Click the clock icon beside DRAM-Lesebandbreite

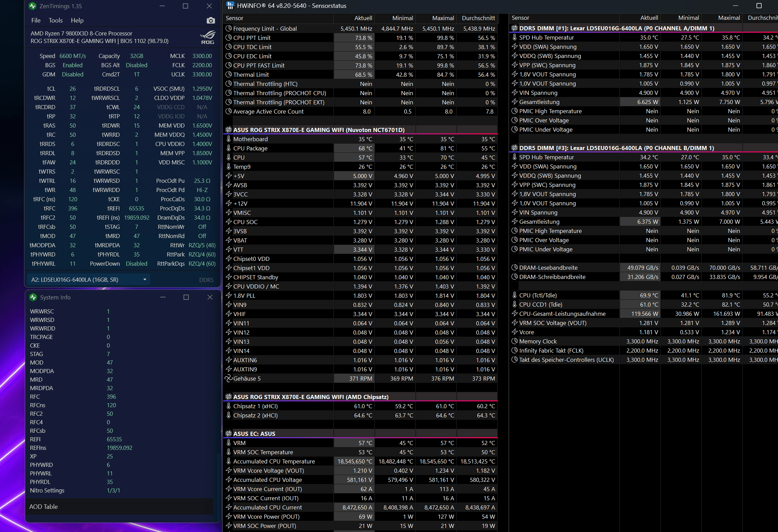tap(515, 267)
